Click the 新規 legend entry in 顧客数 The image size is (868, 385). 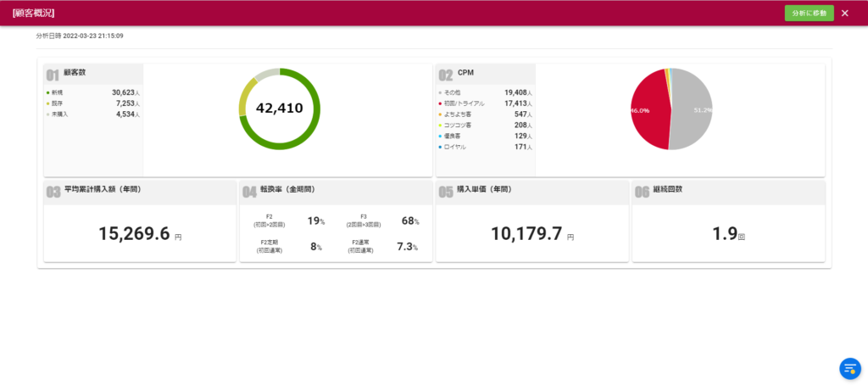[x=57, y=92]
